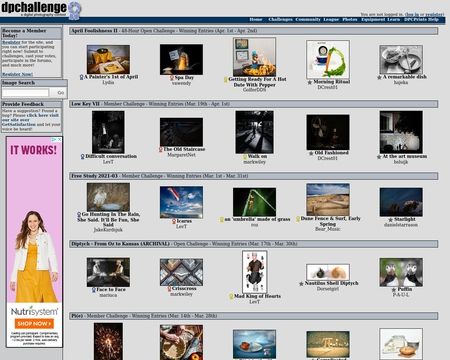The image size is (450, 360).
Task: Open Difficult conversation photo thumbnail
Action: [x=108, y=132]
